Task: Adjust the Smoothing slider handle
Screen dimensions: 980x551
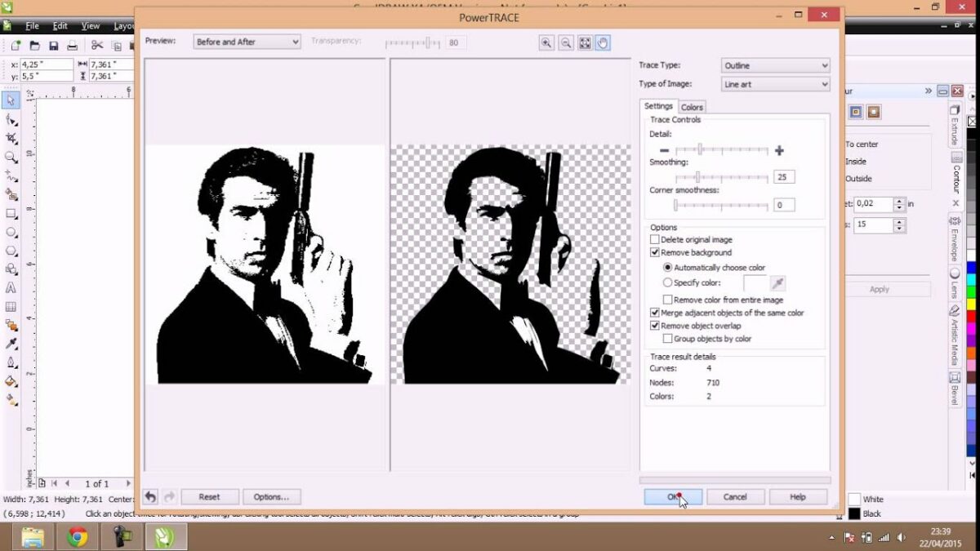Action: coord(699,176)
